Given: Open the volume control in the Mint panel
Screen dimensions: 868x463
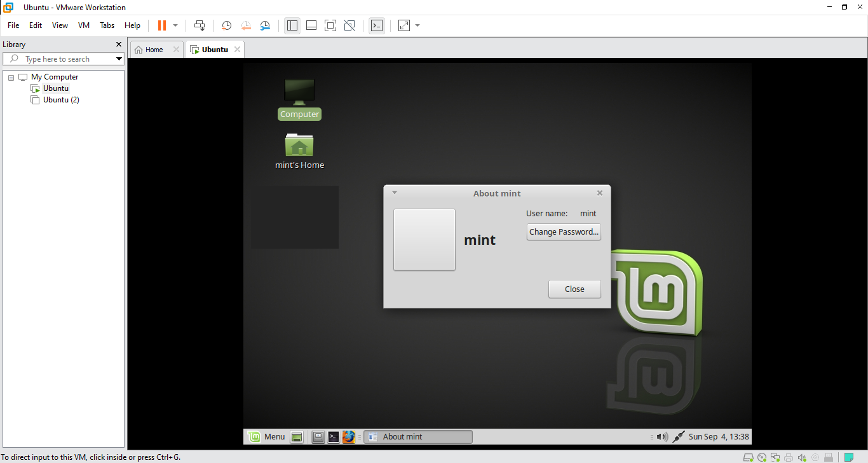Looking at the screenshot, I should (662, 437).
